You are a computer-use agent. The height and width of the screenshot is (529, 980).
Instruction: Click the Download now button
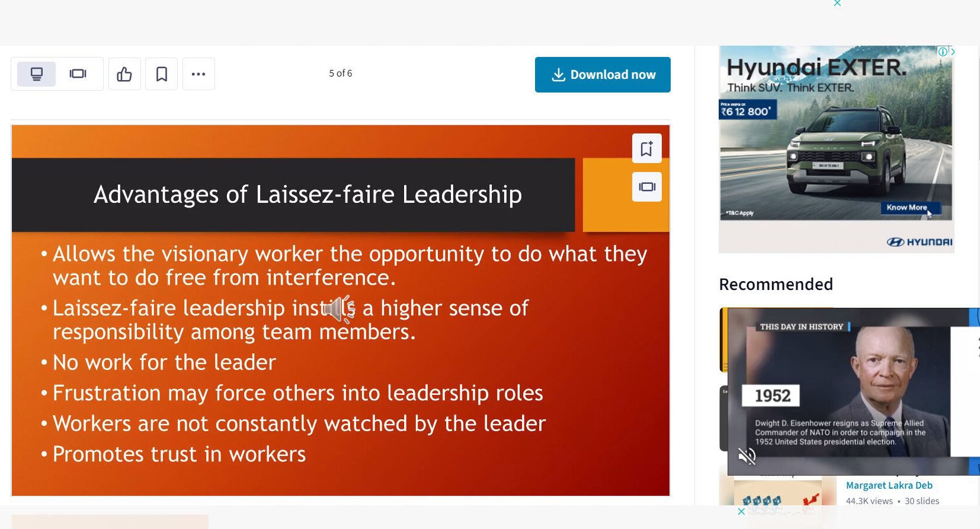tap(603, 75)
